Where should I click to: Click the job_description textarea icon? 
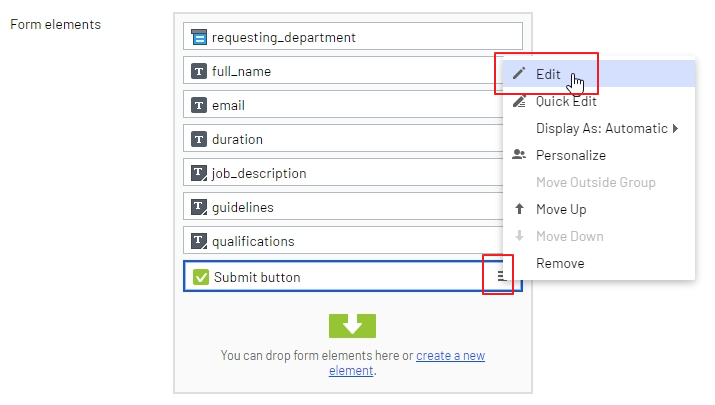pos(200,174)
